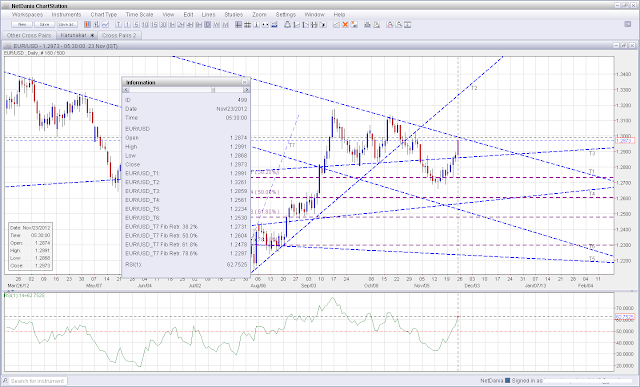Click the orange X delete icon
This screenshot has width=640, height=387.
[345, 24]
